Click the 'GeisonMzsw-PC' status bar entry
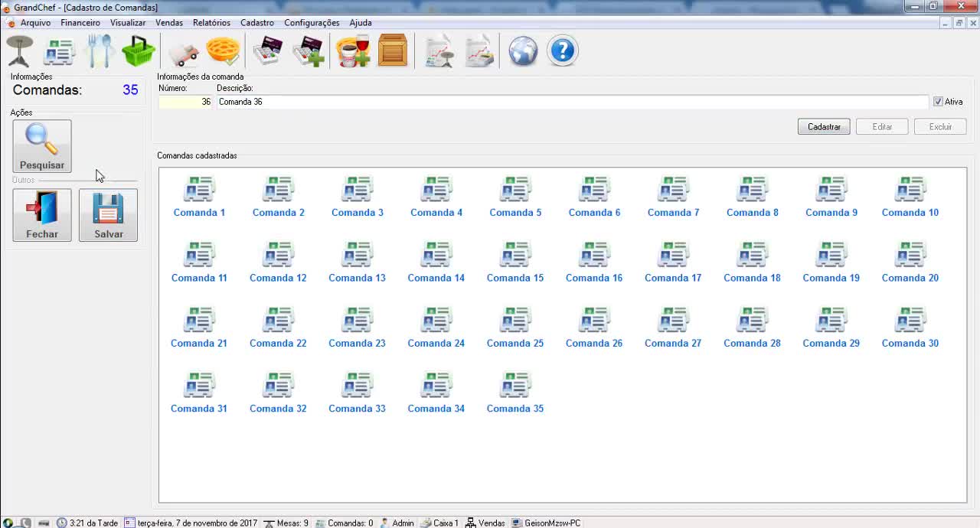This screenshot has height=528, width=980. (547, 523)
